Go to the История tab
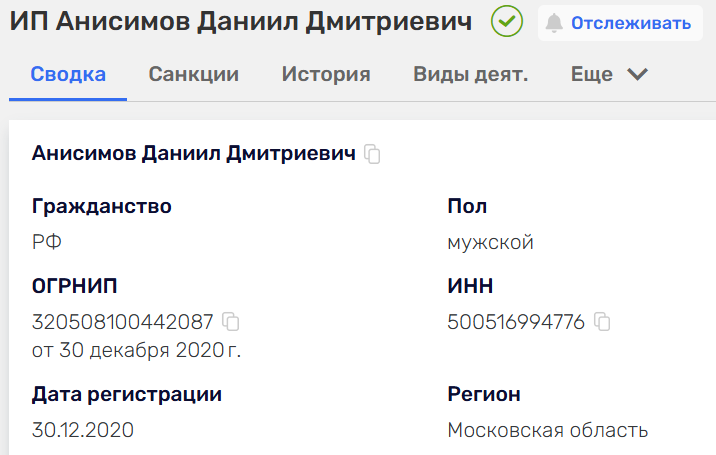716x455 pixels. (326, 74)
